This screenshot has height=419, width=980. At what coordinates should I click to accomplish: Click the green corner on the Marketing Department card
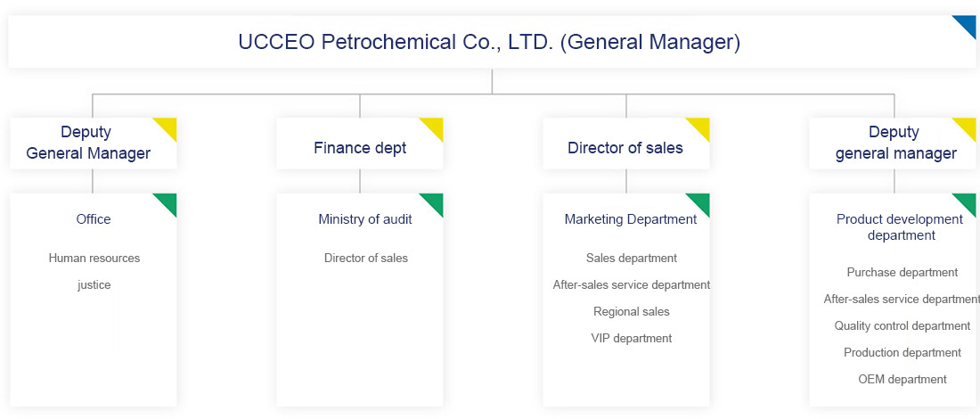coord(701,201)
